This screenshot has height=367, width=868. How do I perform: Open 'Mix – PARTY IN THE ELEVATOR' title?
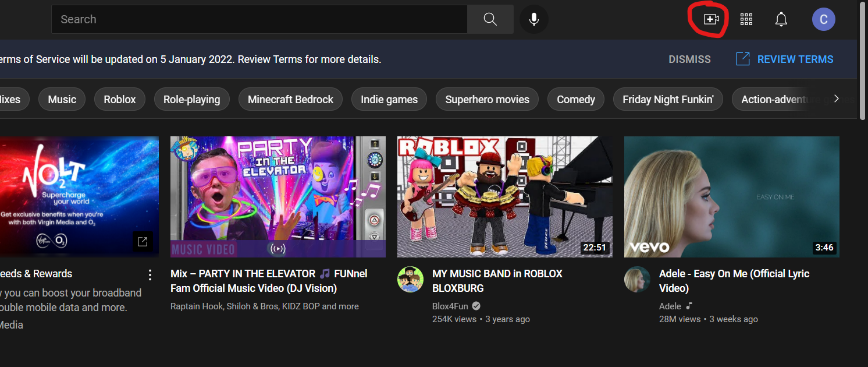click(269, 281)
